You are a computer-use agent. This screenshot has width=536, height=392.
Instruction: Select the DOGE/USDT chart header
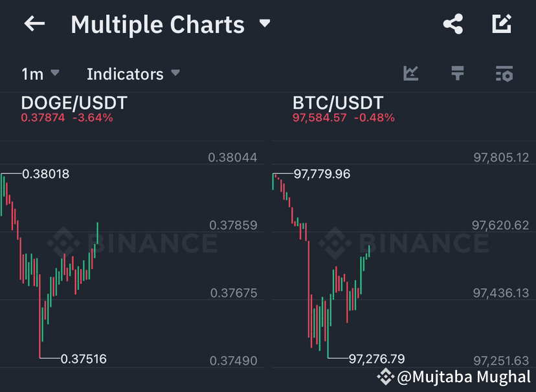[x=73, y=103]
